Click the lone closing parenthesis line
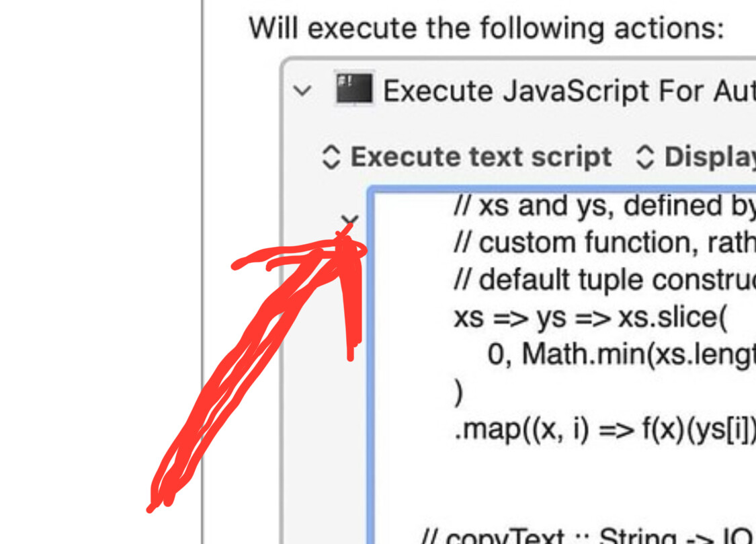Screen dimensions: 756x544 (x=459, y=391)
